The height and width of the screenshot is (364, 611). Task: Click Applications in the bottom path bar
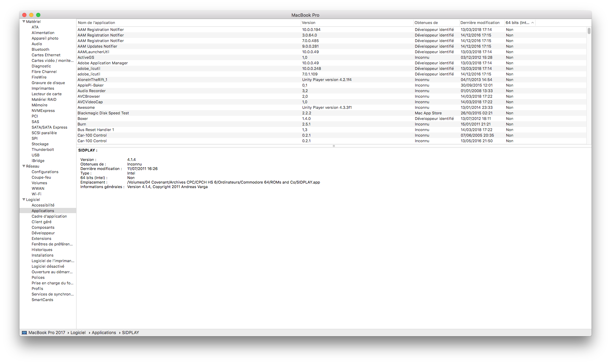click(104, 333)
